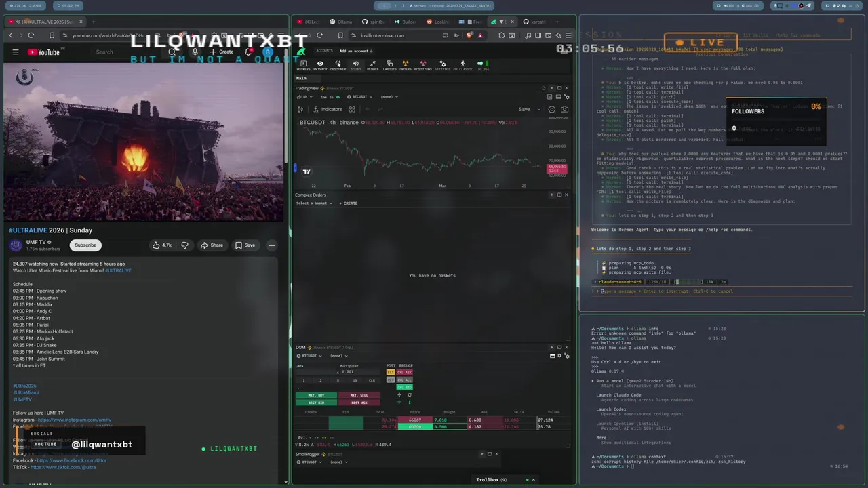Open BTCUSDT symbol dropdown in DOM widget
This screenshot has height=488, width=868.
coord(309,356)
